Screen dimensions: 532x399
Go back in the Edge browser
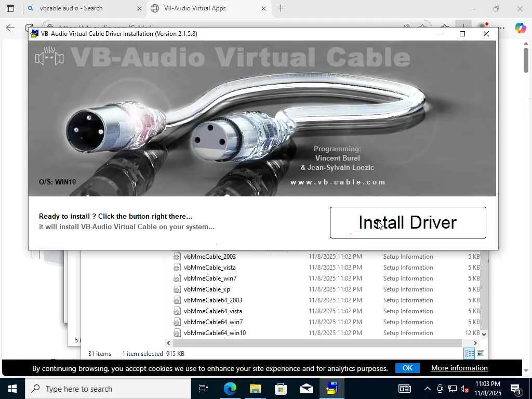pos(10,28)
